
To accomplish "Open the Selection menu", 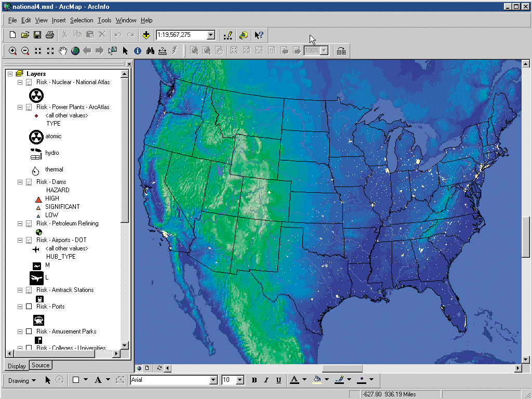I will (82, 20).
